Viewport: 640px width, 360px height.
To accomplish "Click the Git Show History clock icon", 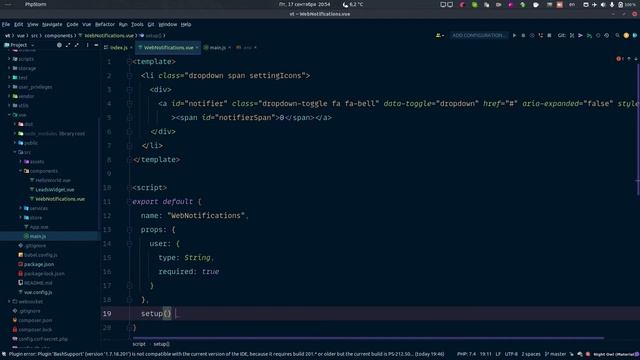I will tap(598, 36).
